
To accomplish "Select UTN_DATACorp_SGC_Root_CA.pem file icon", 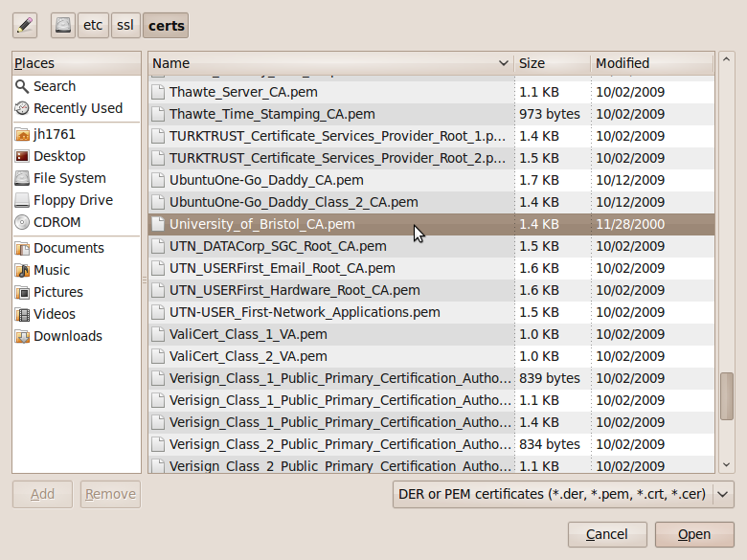I will click(x=158, y=246).
